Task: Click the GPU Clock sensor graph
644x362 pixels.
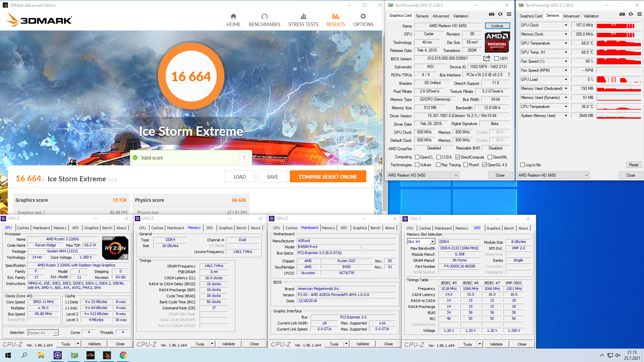Action: [619, 25]
